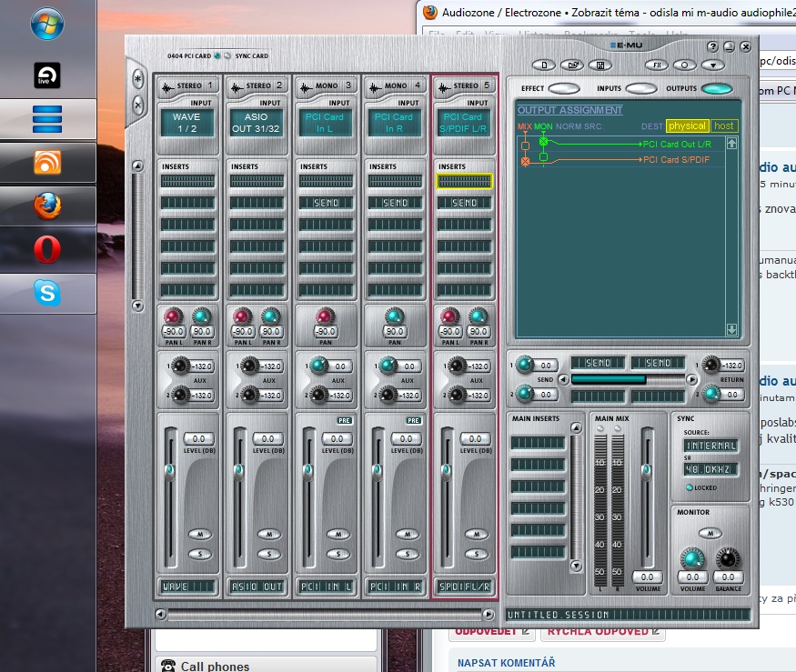Click the Main Mix volume fader
Screen dimensions: 796x672
[647, 470]
